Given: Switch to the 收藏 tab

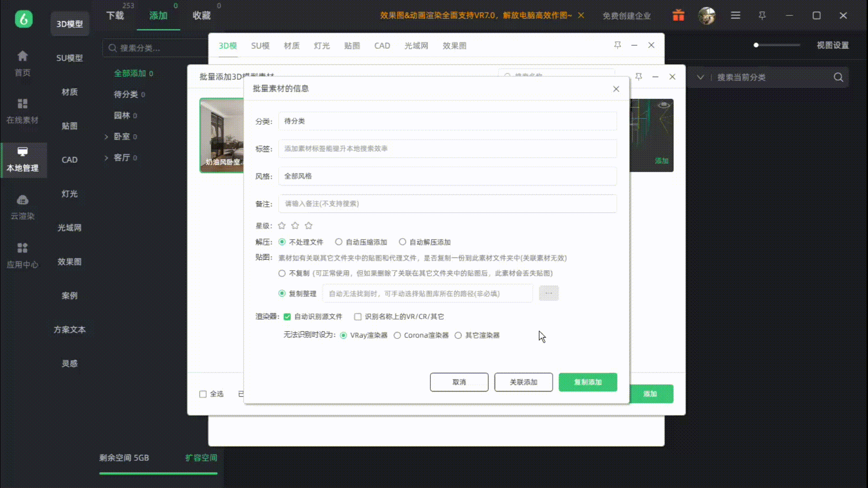Looking at the screenshot, I should (x=202, y=15).
